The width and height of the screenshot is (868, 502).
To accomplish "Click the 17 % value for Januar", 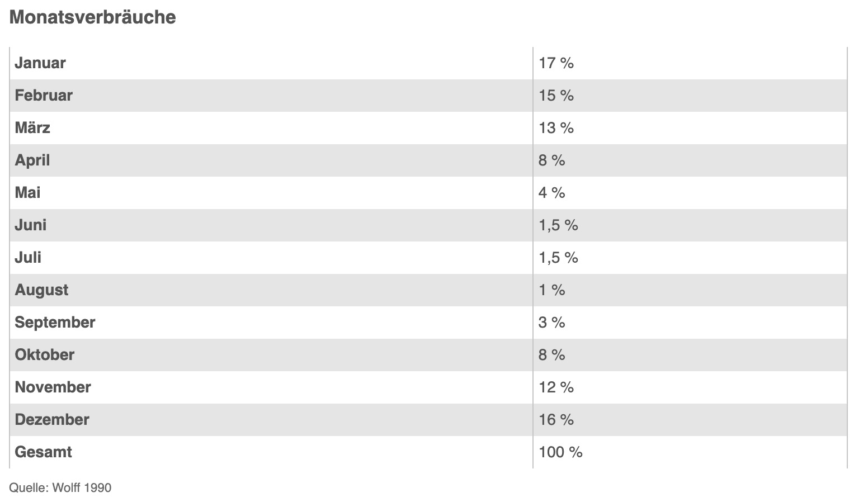I will (556, 63).
